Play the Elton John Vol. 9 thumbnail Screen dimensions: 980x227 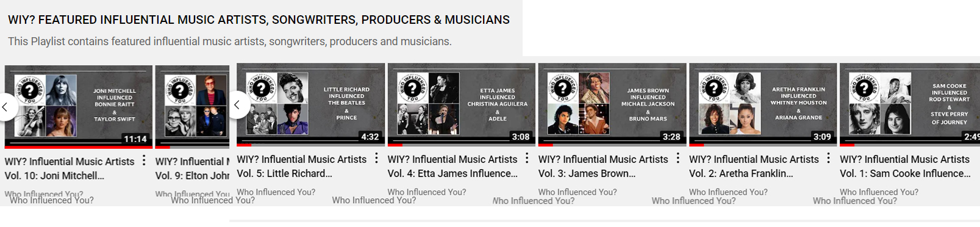[192, 106]
